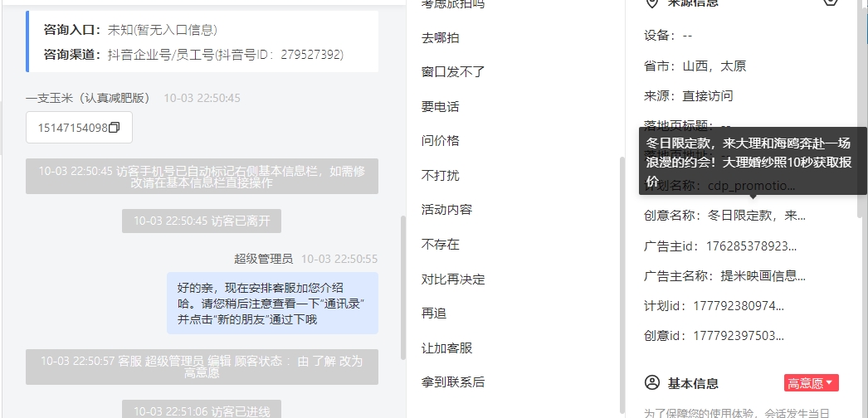This screenshot has height=418, width=868.
Task: Copy the phone number 15147154098 using the copy icon
Action: click(114, 128)
